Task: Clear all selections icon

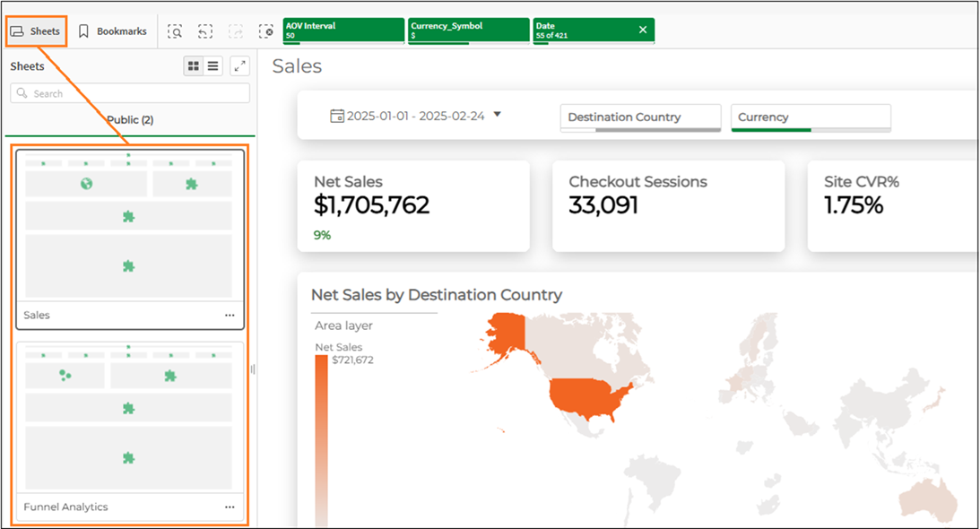Action: click(265, 31)
